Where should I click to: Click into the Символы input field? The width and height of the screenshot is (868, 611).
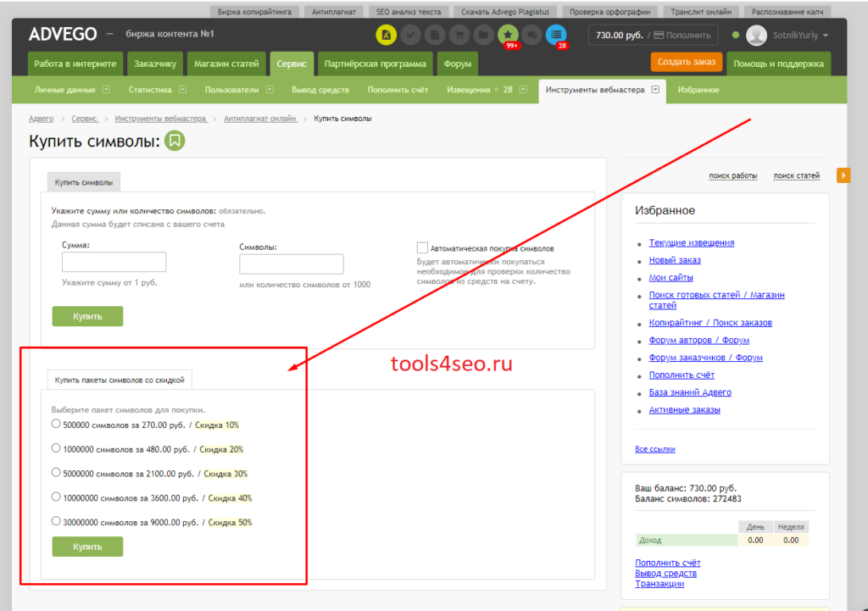(292, 264)
